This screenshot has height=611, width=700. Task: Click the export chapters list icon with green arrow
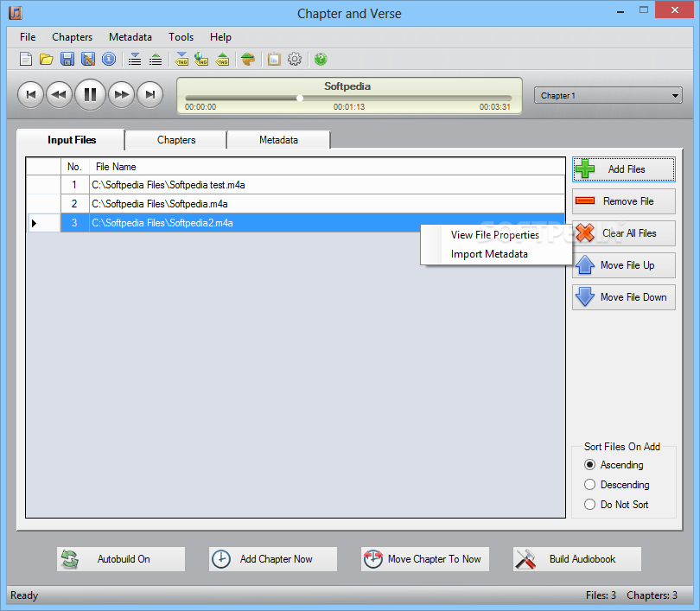(156, 59)
